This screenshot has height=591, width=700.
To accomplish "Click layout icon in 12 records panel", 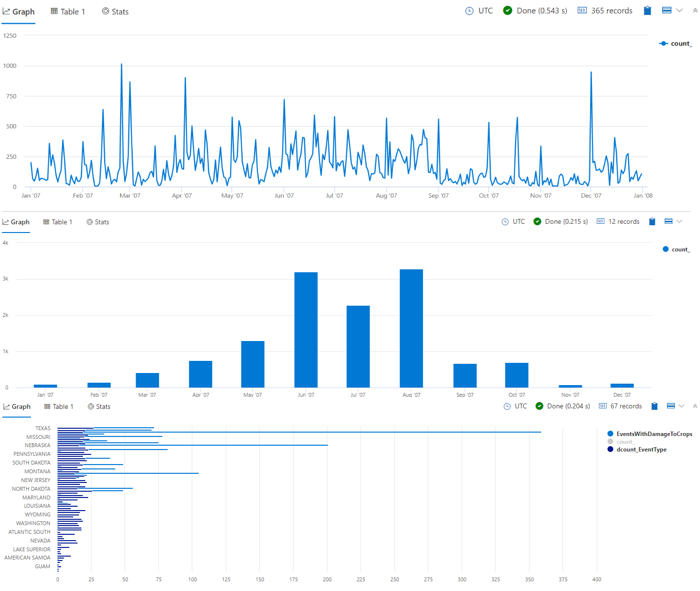I will [x=669, y=221].
